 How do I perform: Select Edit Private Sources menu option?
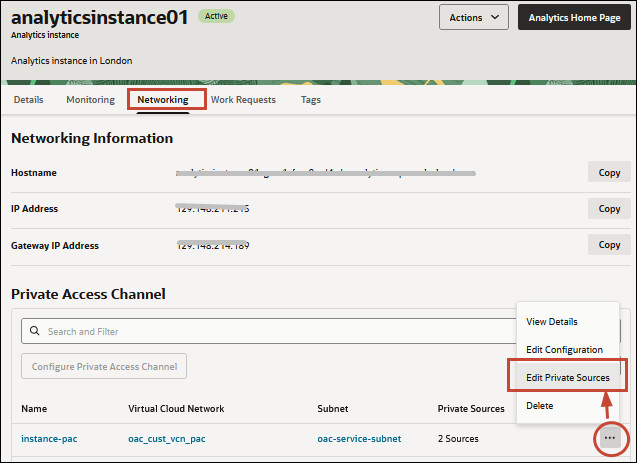pos(568,377)
